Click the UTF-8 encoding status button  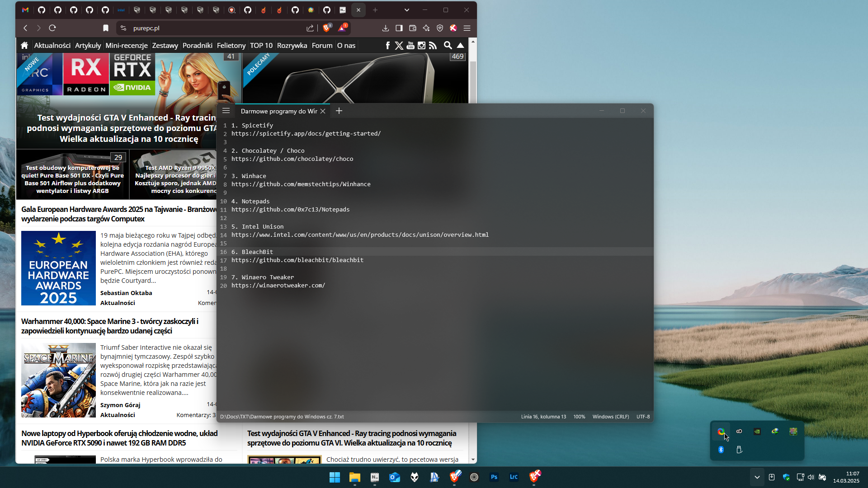point(643,417)
